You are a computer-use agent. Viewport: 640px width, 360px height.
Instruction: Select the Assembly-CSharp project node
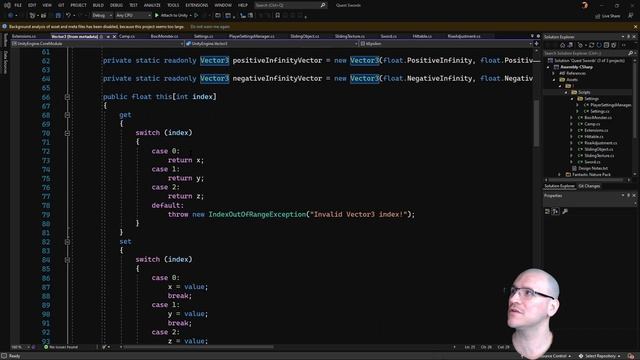[x=576, y=67]
